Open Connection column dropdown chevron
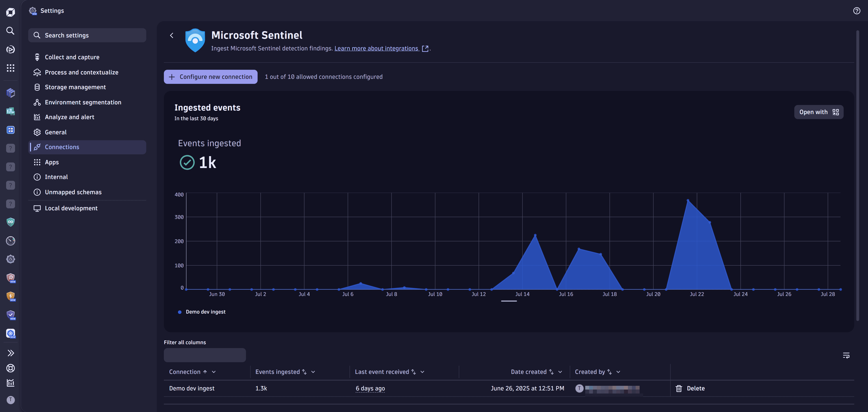868x412 pixels. (x=214, y=371)
